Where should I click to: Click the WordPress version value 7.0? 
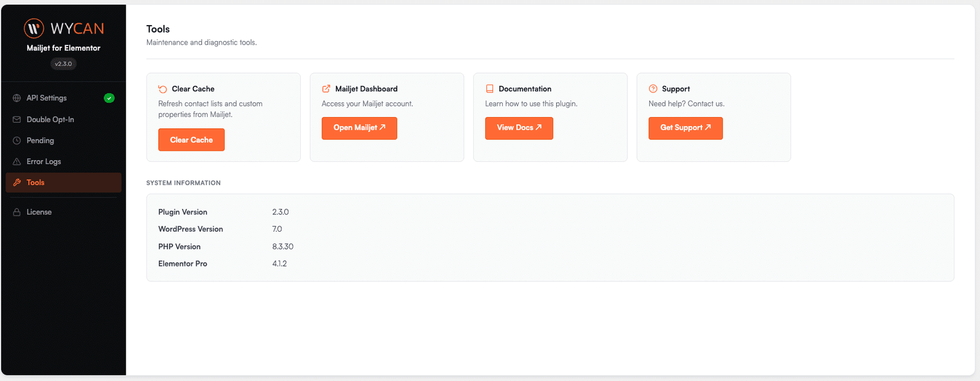click(277, 229)
